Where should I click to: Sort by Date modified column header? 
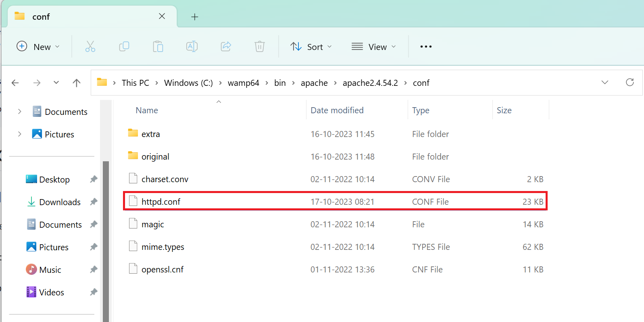(337, 110)
